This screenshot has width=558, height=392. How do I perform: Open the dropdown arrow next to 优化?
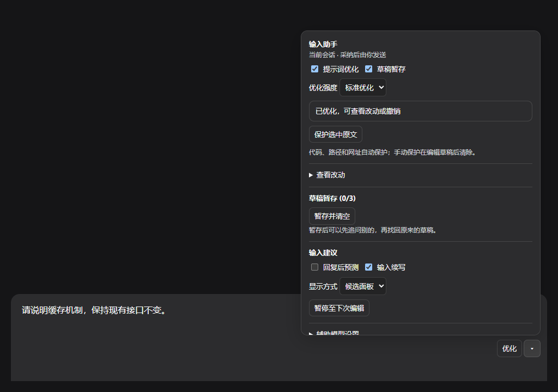(x=532, y=348)
